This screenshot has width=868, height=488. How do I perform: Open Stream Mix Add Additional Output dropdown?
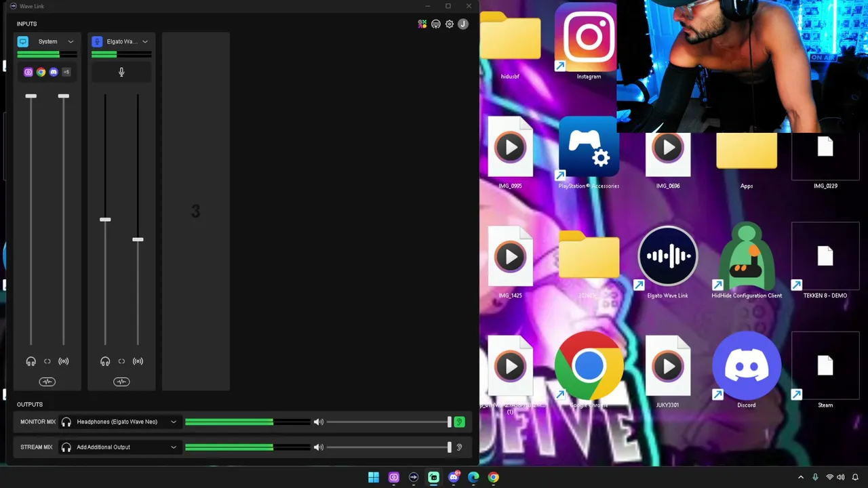119,447
